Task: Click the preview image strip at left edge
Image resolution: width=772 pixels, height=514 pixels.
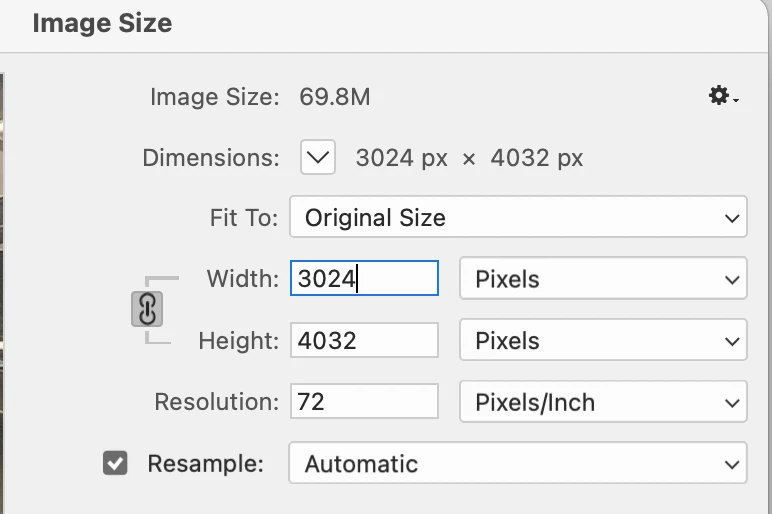Action: [x=2, y=293]
